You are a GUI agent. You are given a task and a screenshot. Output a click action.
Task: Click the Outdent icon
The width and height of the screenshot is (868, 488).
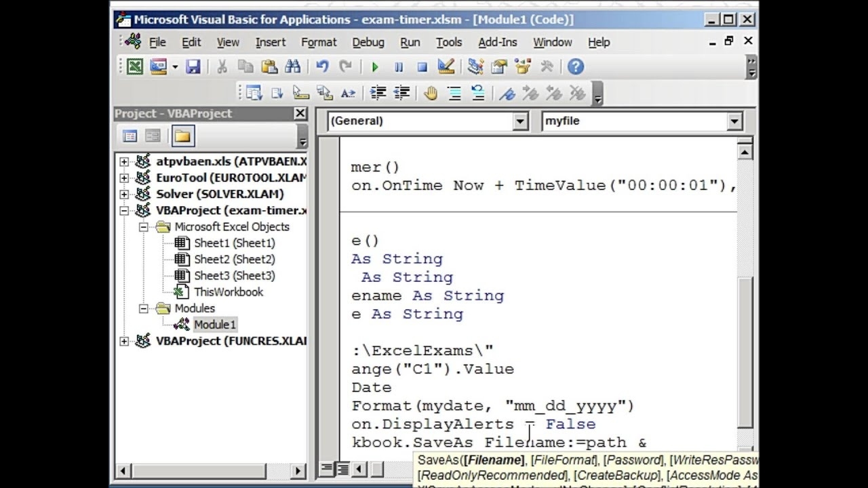401,93
